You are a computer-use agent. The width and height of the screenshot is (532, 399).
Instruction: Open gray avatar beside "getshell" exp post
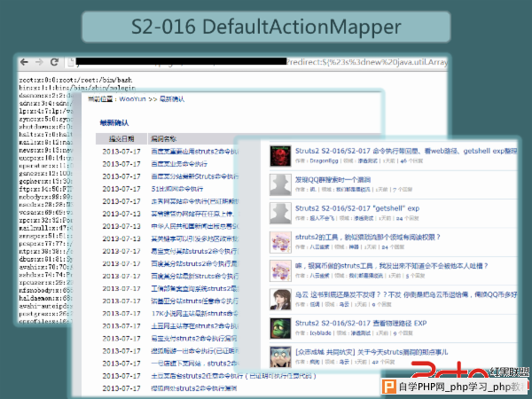[x=280, y=213]
